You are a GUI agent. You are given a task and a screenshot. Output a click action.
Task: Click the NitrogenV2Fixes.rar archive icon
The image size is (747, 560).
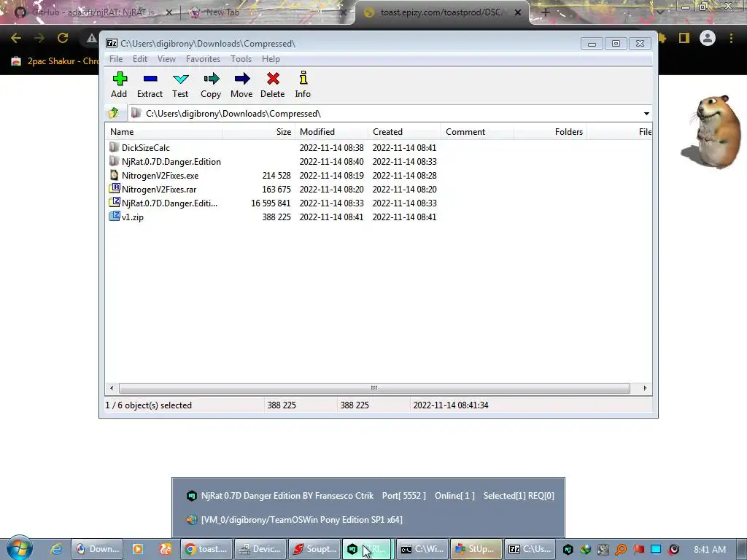[115, 189]
